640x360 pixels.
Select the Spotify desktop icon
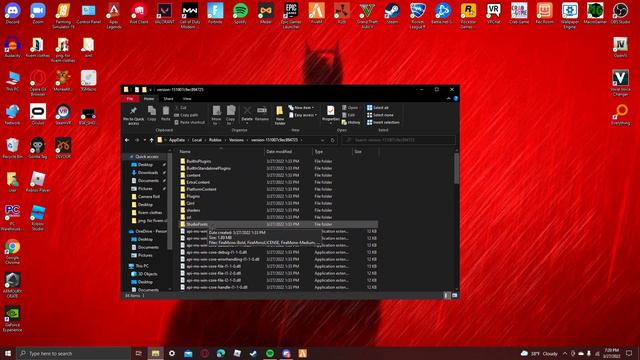click(240, 13)
